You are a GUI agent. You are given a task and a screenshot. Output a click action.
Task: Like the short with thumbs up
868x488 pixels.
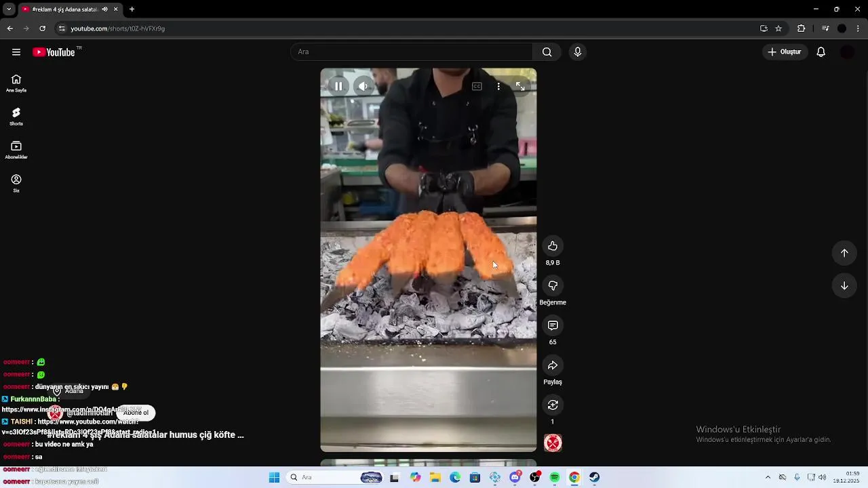click(553, 246)
